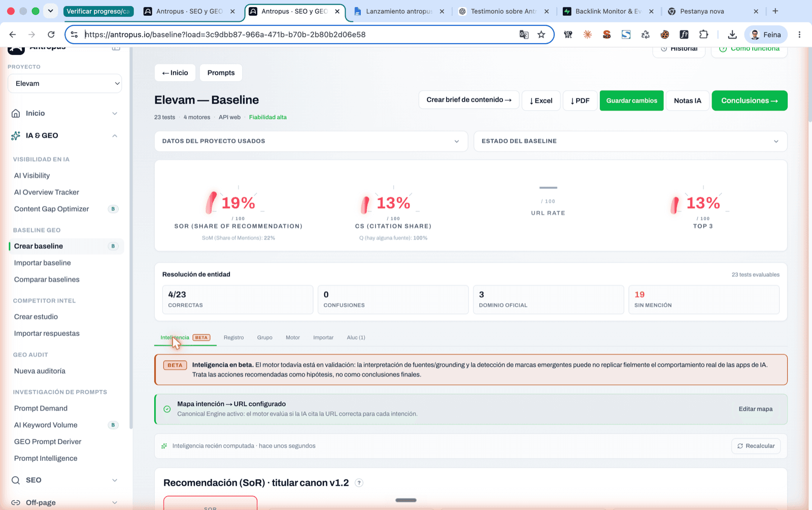Click the SEO magnifier icon in sidebar

(16, 480)
